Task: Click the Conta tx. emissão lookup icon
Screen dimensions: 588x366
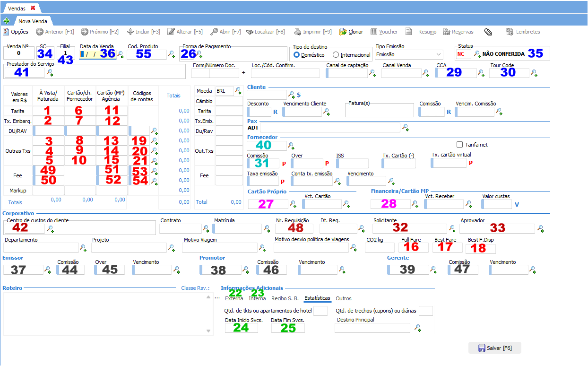Action: coord(337,181)
